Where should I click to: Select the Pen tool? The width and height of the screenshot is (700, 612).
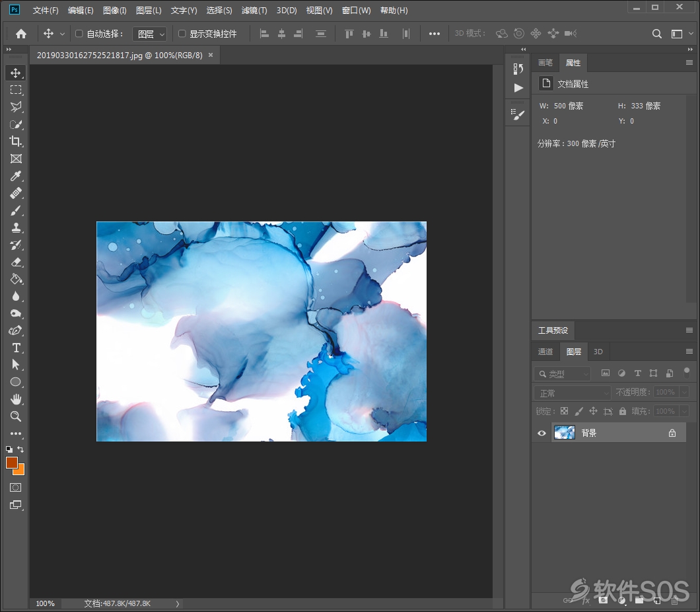pos(16,330)
